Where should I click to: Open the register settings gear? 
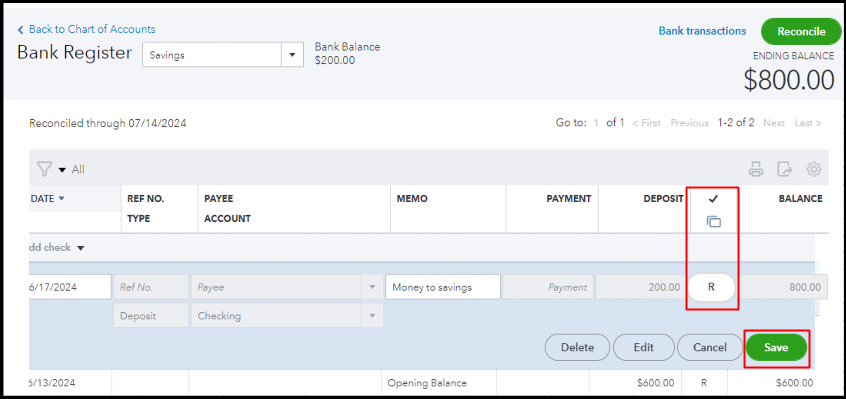814,169
